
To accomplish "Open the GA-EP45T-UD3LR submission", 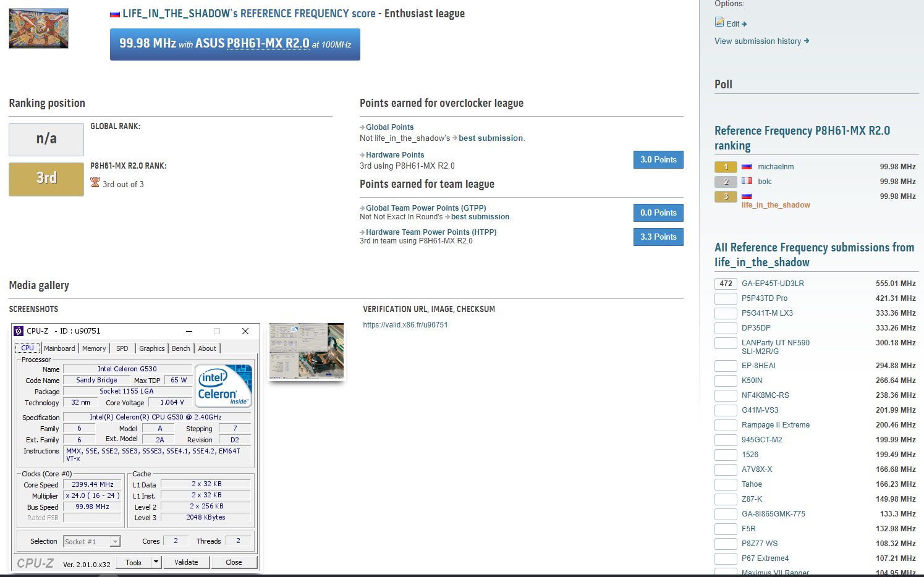I will (773, 284).
